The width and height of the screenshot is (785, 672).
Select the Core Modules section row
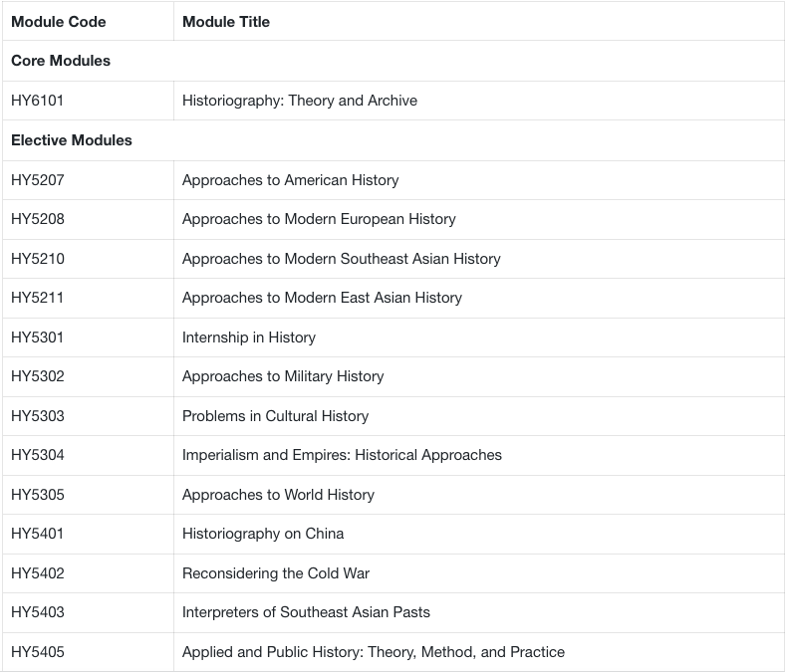61,61
